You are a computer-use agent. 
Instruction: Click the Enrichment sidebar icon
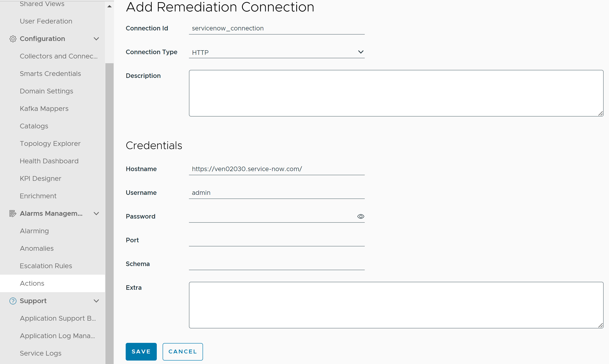point(38,196)
